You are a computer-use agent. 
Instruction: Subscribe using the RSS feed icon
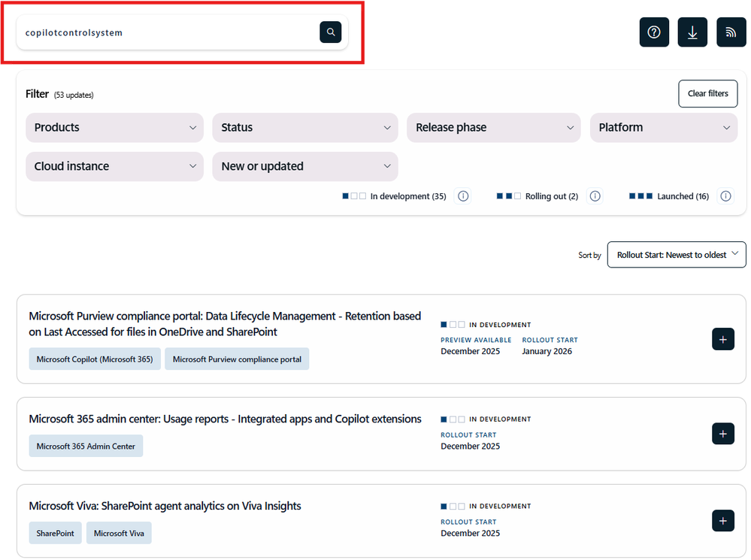point(731,32)
